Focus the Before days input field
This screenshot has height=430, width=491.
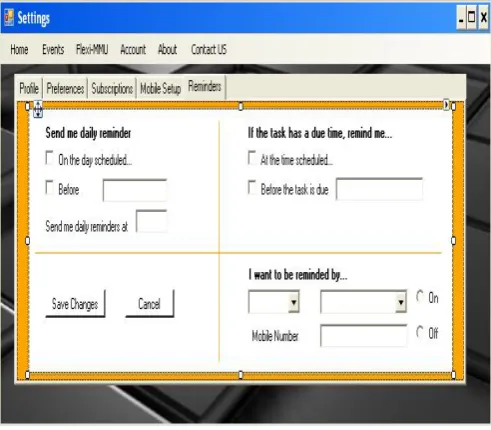click(x=135, y=190)
